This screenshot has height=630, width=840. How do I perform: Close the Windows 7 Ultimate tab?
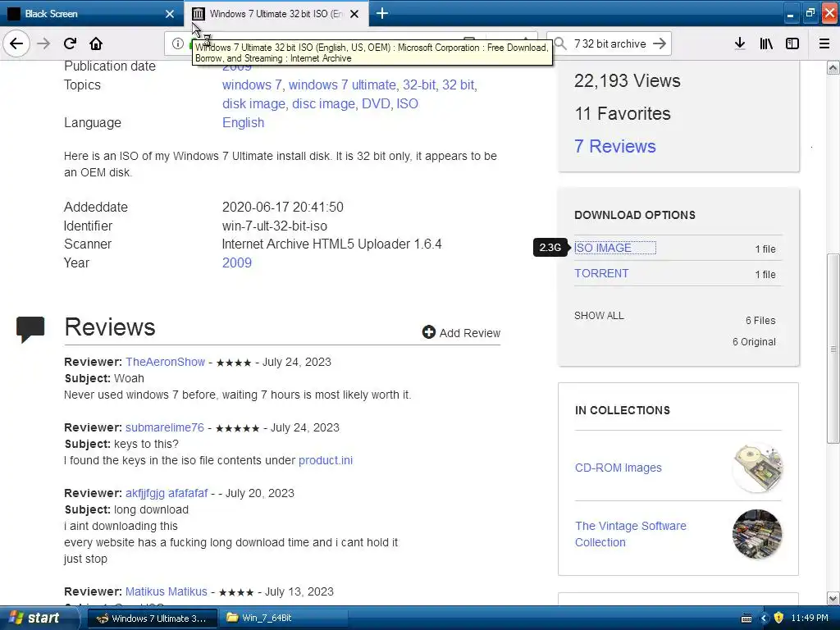tap(354, 14)
